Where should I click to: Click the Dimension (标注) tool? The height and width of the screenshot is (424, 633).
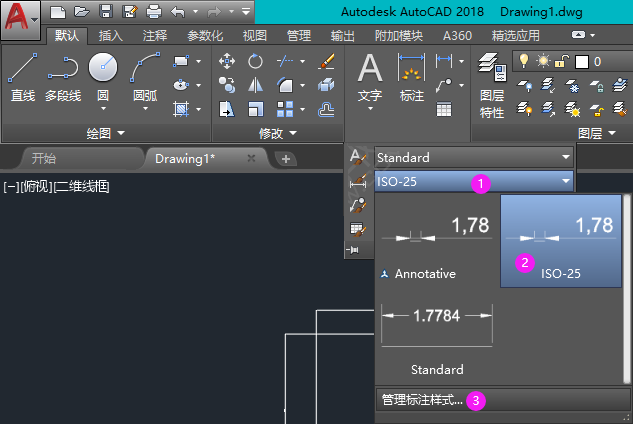411,78
